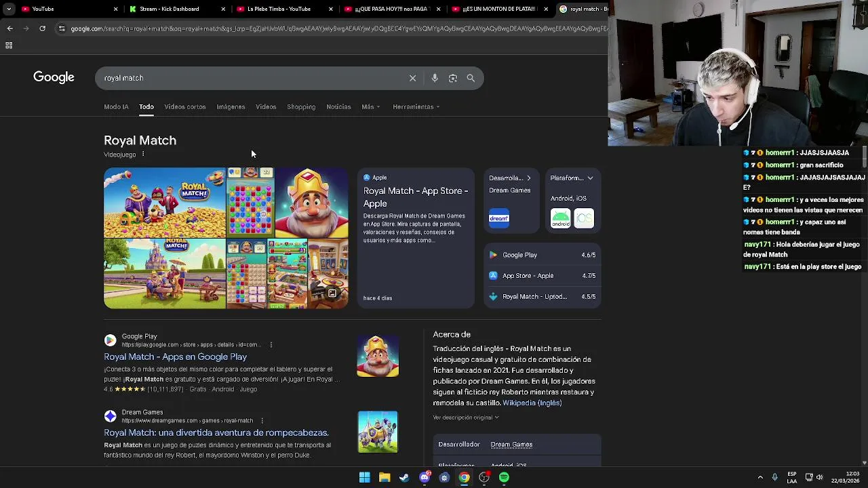Image resolution: width=868 pixels, height=488 pixels.
Task: Open site information icon in address bar
Action: click(x=62, y=28)
